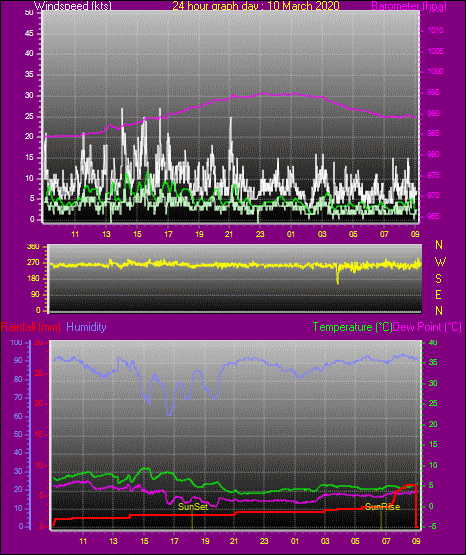Viewport: 466px width, 555px height.
Task: Click hour 17 on the bottom graph axis
Action: click(x=174, y=541)
